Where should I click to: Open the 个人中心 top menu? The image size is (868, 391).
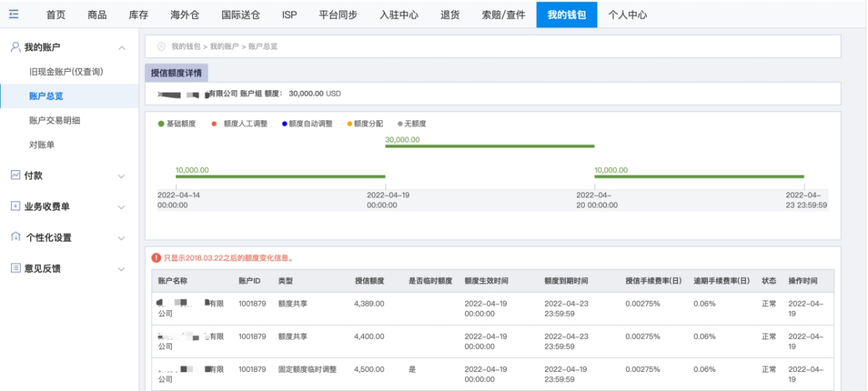(x=628, y=15)
